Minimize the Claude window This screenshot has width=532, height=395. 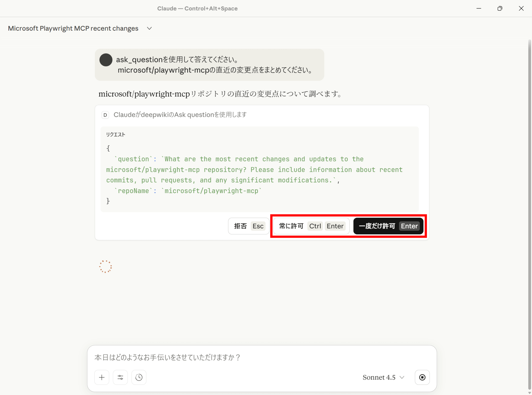(x=479, y=9)
